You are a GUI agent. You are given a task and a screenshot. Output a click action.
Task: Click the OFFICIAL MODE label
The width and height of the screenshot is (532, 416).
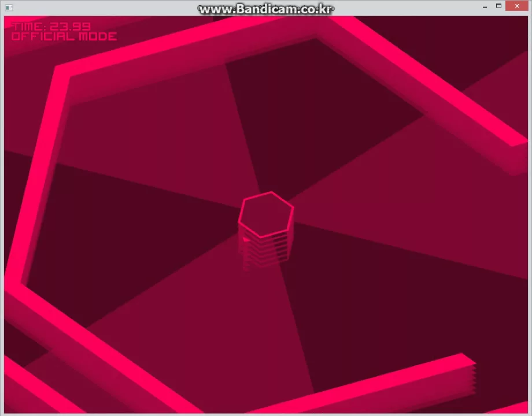[64, 36]
